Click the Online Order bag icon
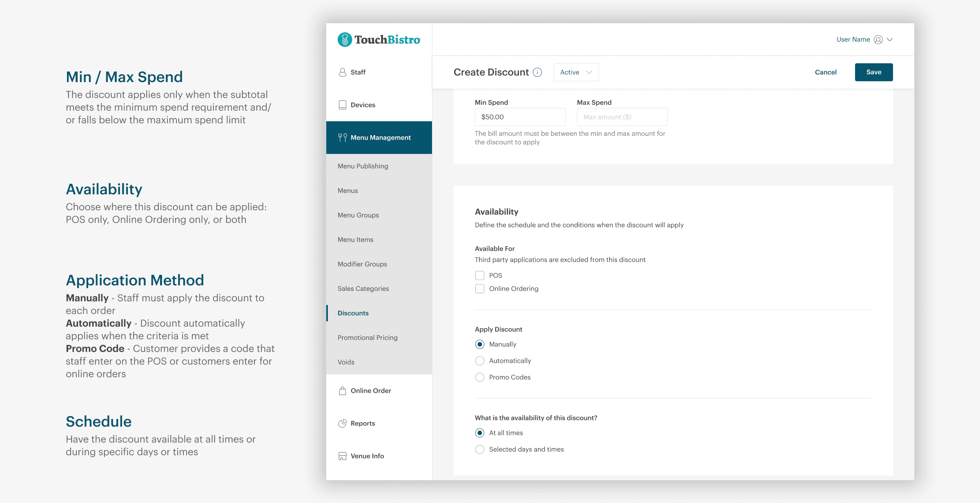980x503 pixels. coord(343,391)
